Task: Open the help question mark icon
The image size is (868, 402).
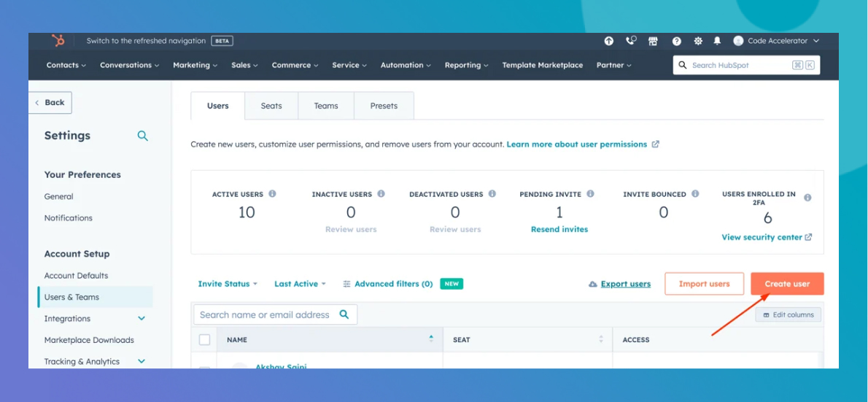Action: click(x=676, y=42)
